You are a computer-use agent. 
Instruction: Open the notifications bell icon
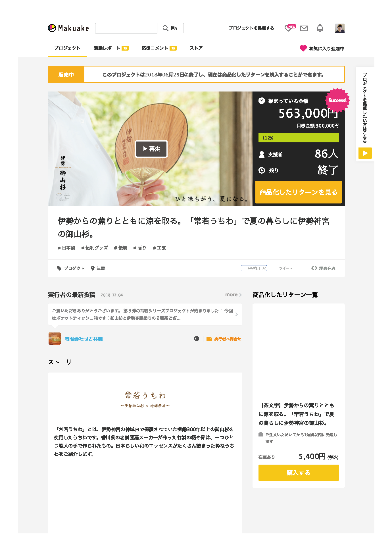tap(320, 28)
